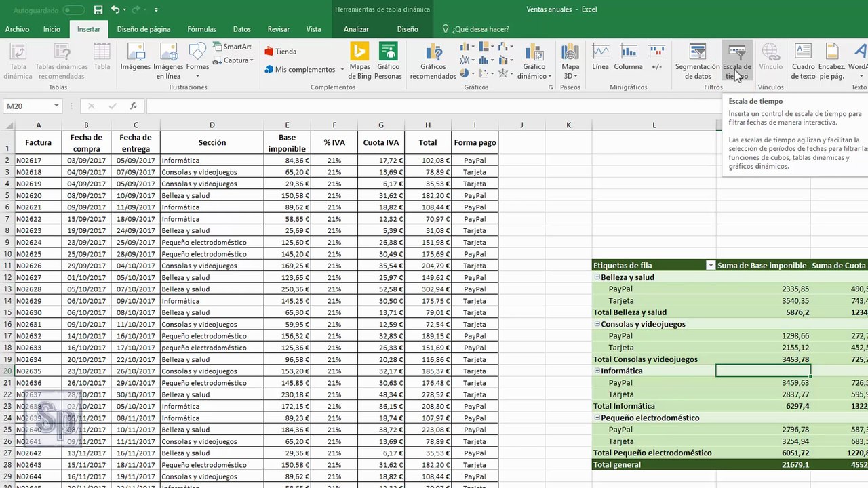The height and width of the screenshot is (488, 868).
Task: Switch to the Inicio tab
Action: pos(52,29)
